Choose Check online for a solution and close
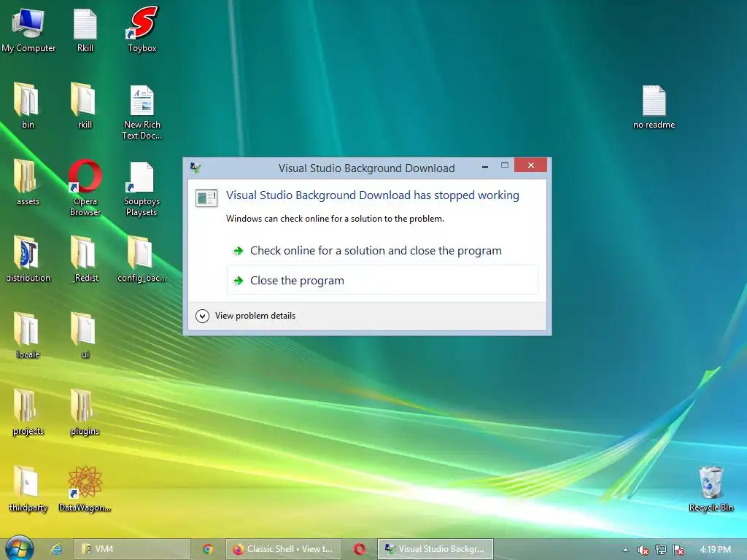Image resolution: width=747 pixels, height=560 pixels. coord(382,251)
